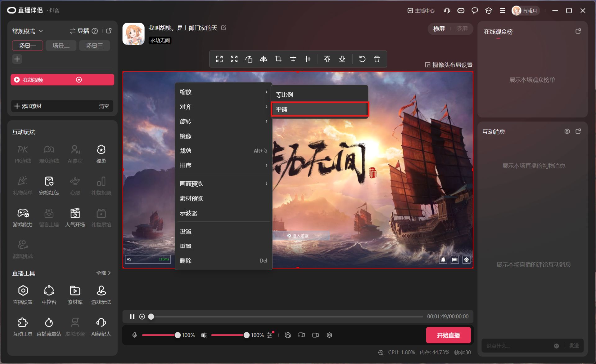
Task: Click the stretch-fill icon in preview toolbar
Action: [234, 59]
